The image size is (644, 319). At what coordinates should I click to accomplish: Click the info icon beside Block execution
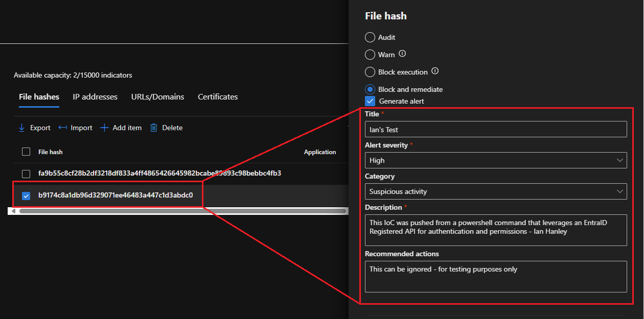tap(435, 71)
